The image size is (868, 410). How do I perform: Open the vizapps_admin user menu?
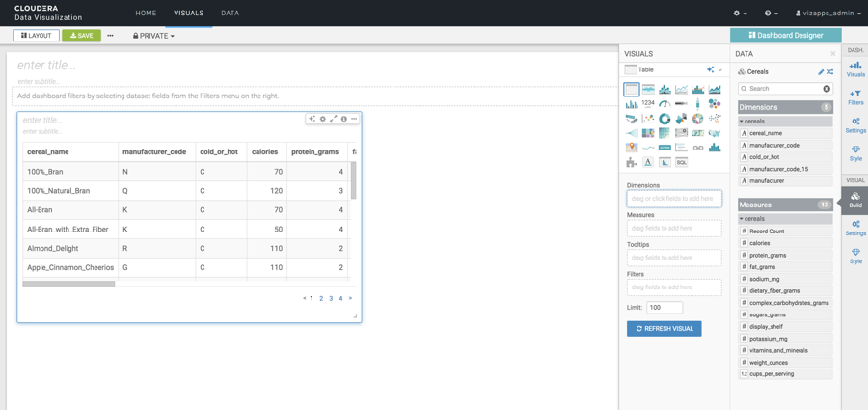827,14
